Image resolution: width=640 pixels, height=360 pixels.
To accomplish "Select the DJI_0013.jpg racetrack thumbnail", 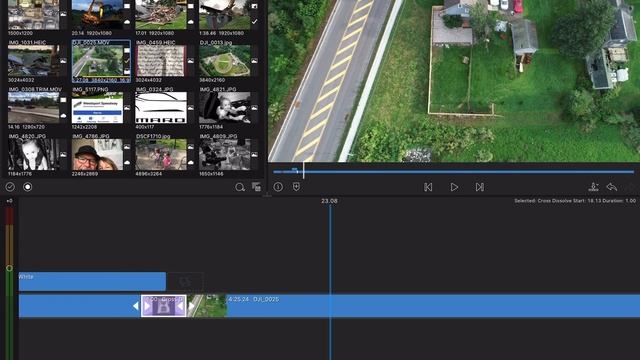I will [x=225, y=60].
